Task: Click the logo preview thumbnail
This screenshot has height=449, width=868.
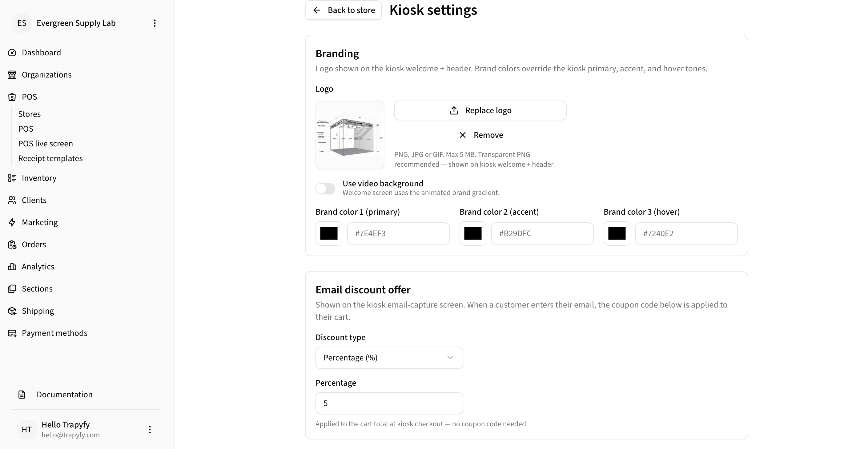Action: [x=350, y=135]
